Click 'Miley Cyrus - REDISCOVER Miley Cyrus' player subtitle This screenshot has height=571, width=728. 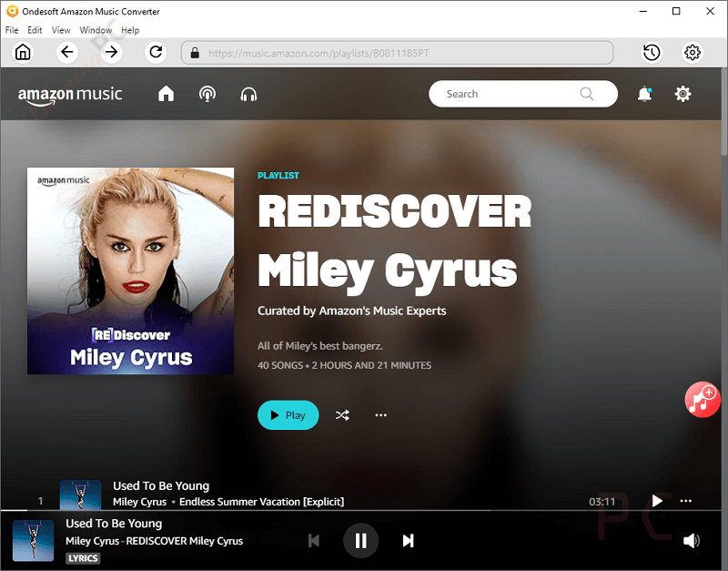pos(154,541)
